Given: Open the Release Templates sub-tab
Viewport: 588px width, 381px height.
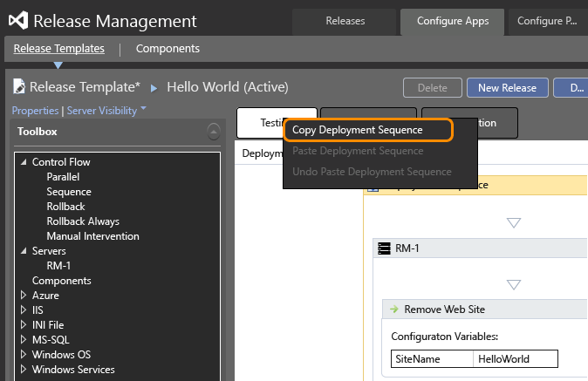Looking at the screenshot, I should coord(58,49).
